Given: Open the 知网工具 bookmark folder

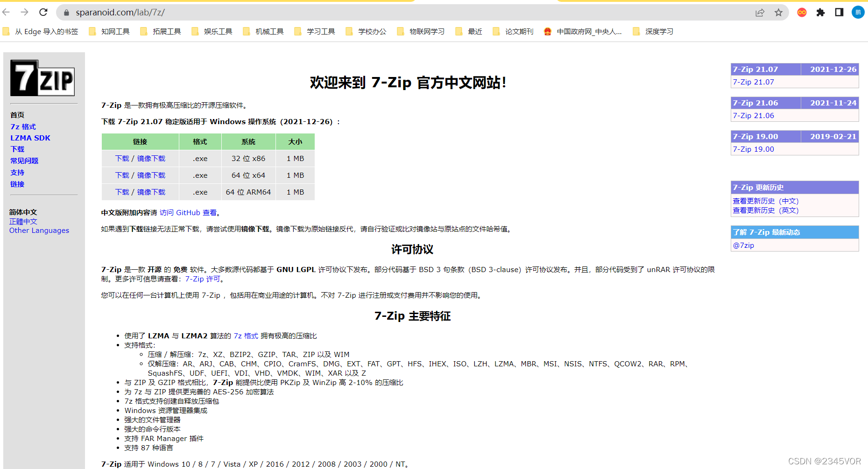Looking at the screenshot, I should click(110, 31).
